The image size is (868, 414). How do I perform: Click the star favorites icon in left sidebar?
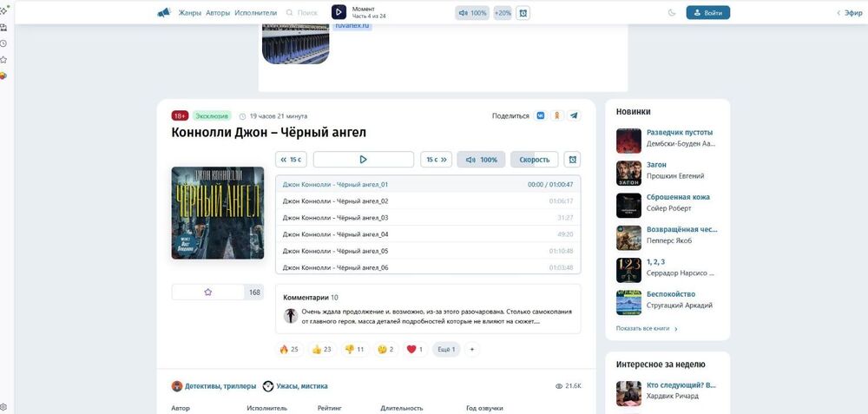[x=3, y=59]
